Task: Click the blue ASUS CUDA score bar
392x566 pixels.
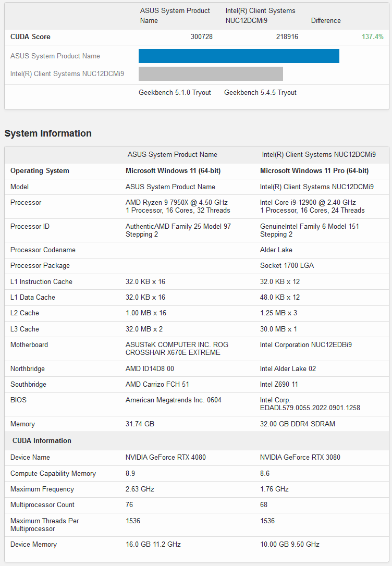Action: (x=239, y=56)
